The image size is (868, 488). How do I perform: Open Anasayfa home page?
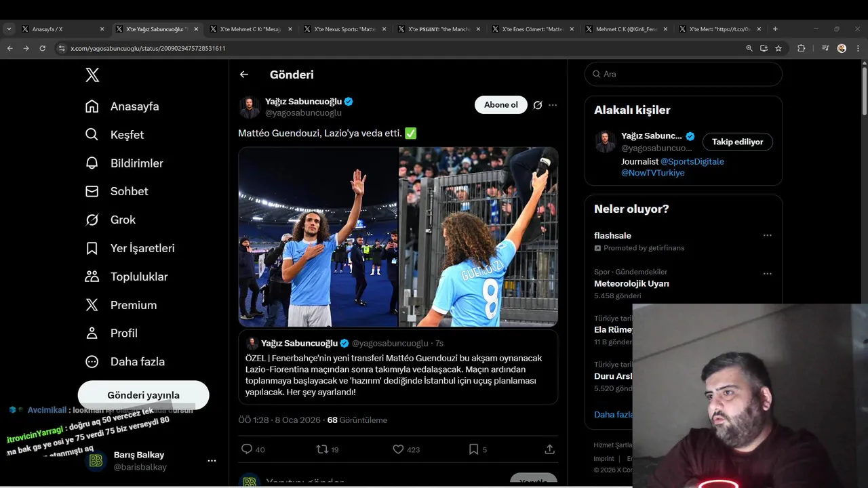[x=122, y=106]
